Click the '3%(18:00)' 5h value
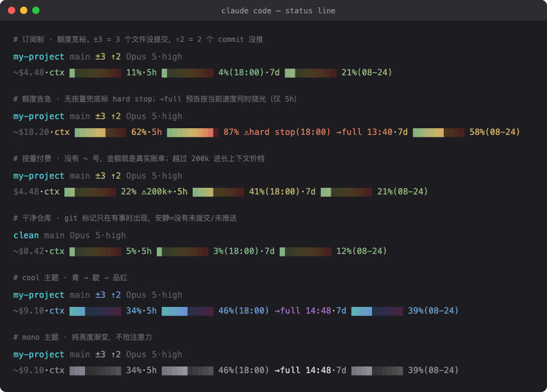Screen dimensions: 547x392 pos(236,251)
